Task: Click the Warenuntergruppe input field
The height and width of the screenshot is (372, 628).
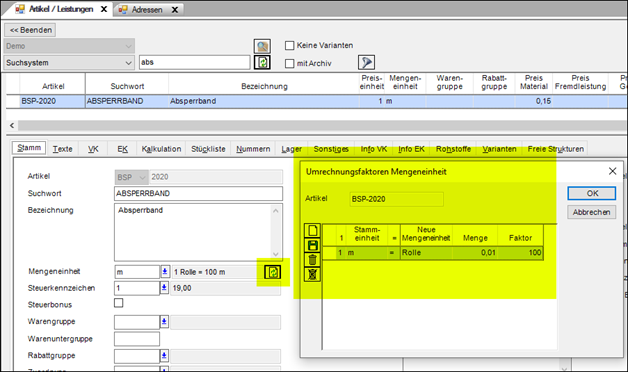Action: coord(137,339)
